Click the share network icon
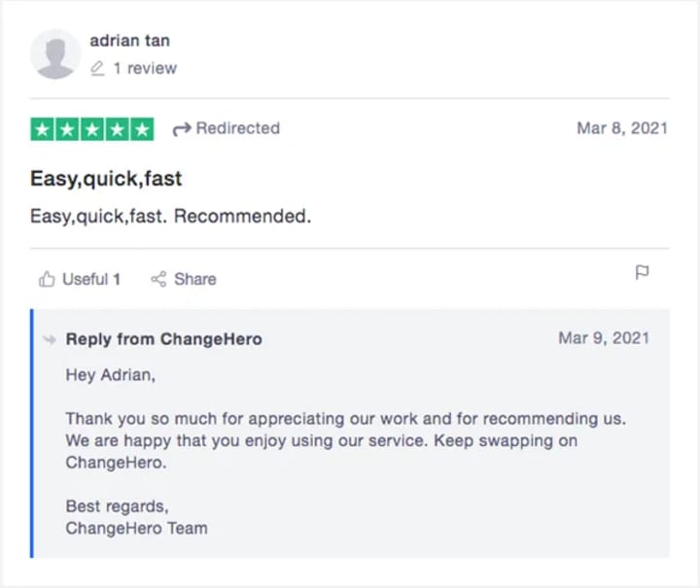 tap(158, 280)
